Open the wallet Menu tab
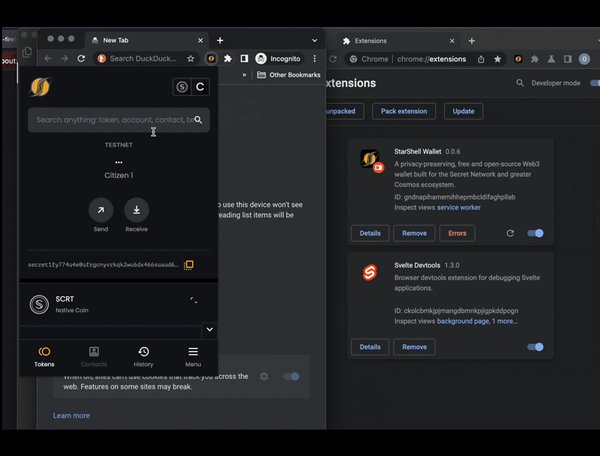Image resolution: width=600 pixels, height=456 pixels. pos(193,357)
